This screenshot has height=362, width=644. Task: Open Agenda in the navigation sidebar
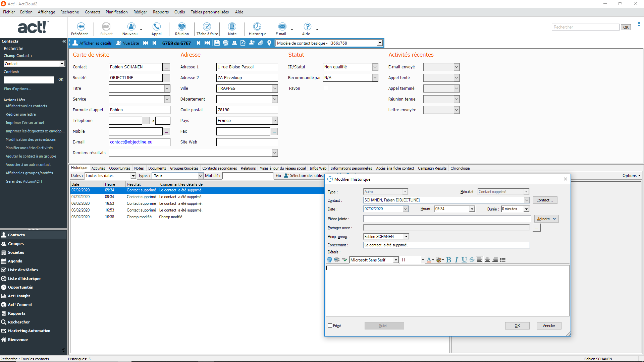point(15,261)
